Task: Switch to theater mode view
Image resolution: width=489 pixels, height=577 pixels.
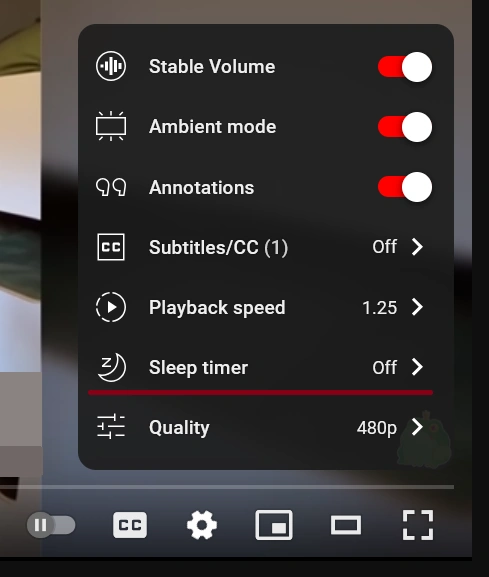Action: pos(346,525)
